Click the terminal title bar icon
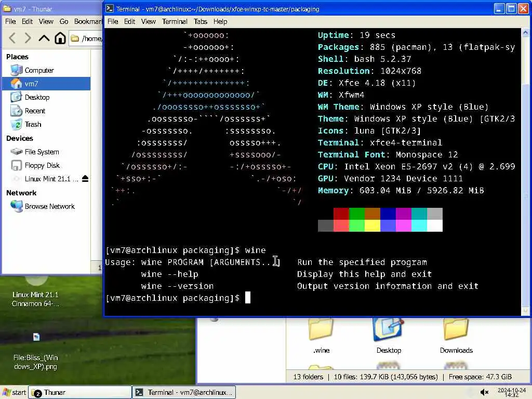This screenshot has width=532, height=399. (109, 9)
